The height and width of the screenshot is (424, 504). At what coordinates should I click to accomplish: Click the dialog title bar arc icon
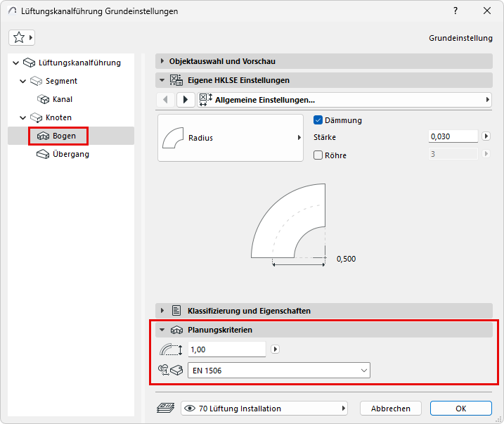point(12,11)
